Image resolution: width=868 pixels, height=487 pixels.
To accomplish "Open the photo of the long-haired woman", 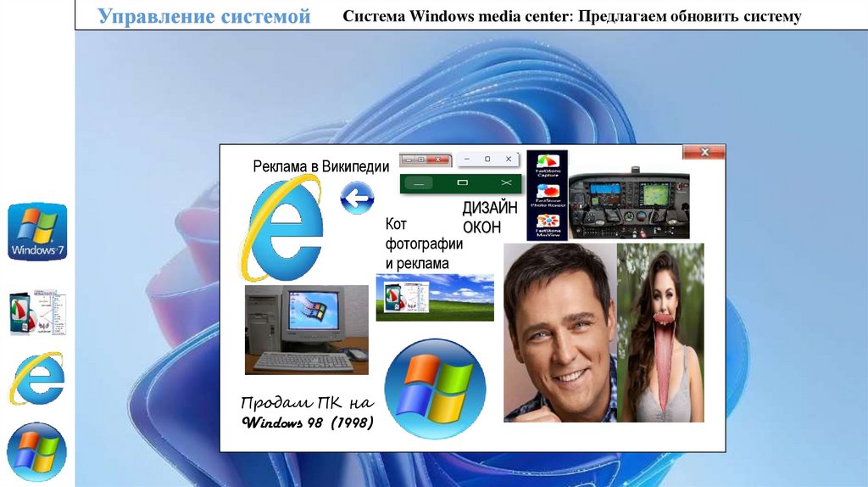I will [660, 333].
